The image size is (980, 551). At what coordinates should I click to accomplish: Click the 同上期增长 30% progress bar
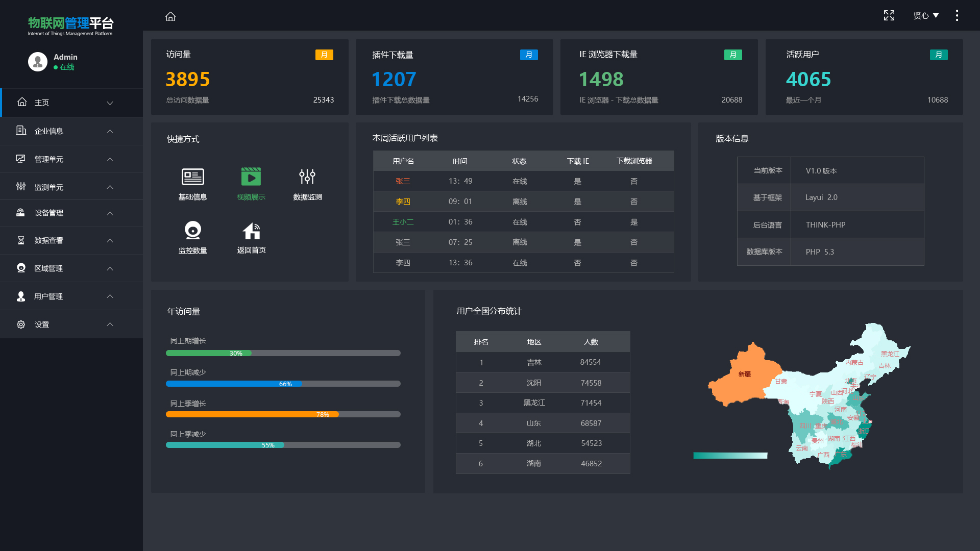click(283, 353)
